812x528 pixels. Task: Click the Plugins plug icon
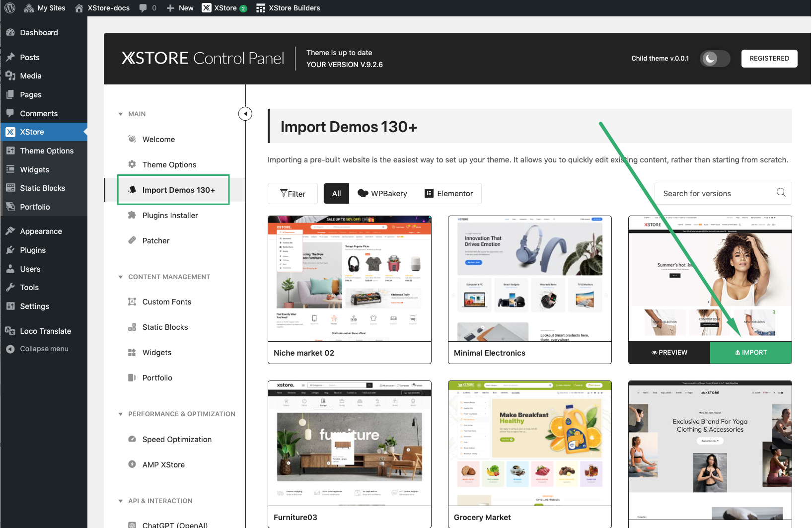pyautogui.click(x=10, y=250)
